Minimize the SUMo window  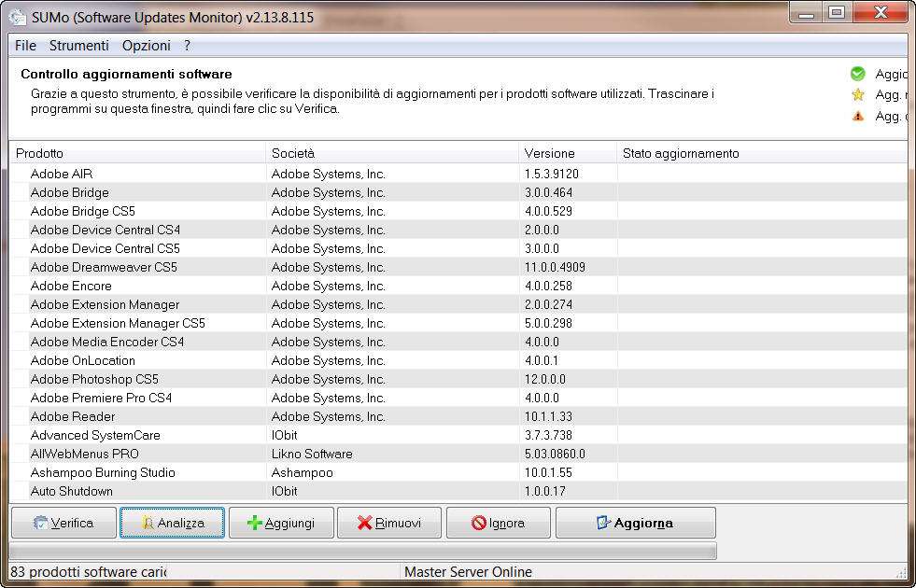point(806,13)
